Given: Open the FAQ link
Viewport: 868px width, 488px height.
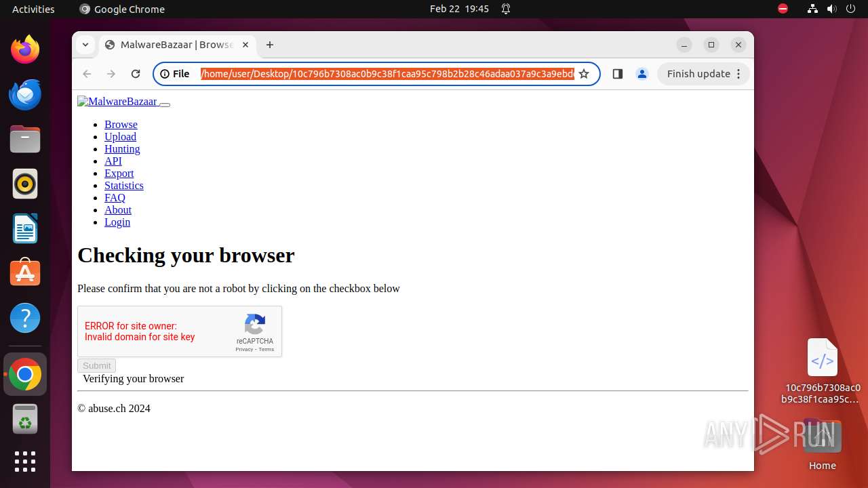Looking at the screenshot, I should point(115,198).
